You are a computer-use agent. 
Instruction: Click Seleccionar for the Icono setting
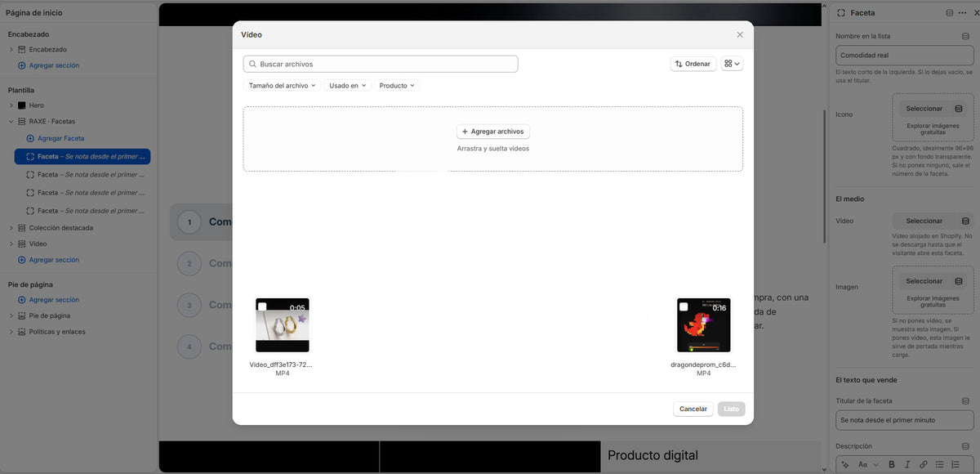click(x=924, y=109)
